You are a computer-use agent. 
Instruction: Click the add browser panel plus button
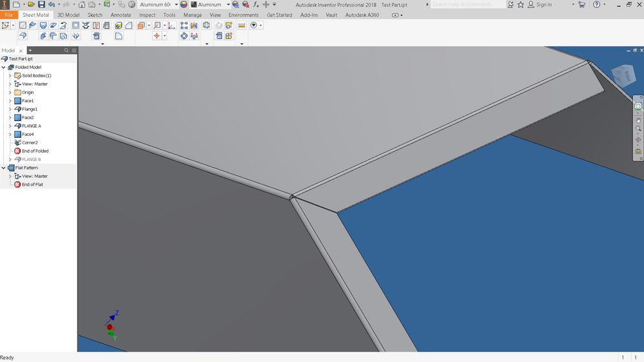[30, 50]
